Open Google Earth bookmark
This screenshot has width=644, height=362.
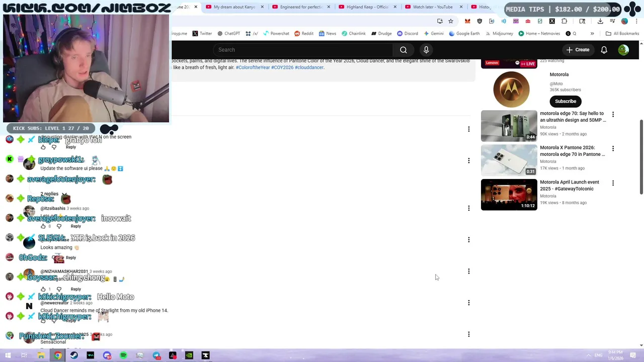coord(464,34)
